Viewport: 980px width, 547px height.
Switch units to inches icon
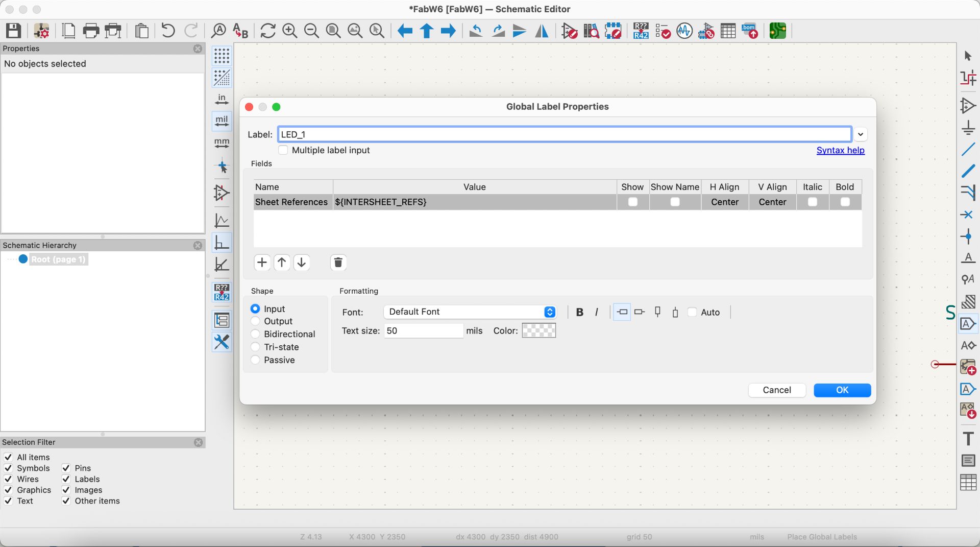[x=222, y=99]
